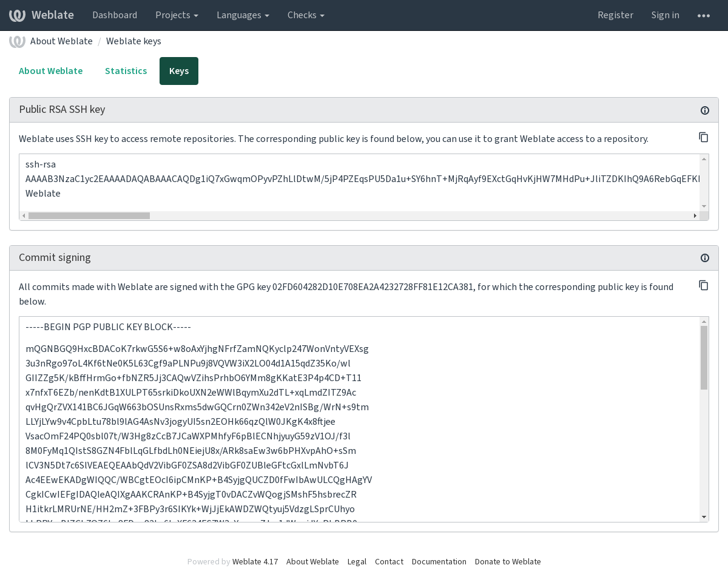Click the Public RSA SSH key heading
Viewport: 728px width, 585px height.
[62, 110]
